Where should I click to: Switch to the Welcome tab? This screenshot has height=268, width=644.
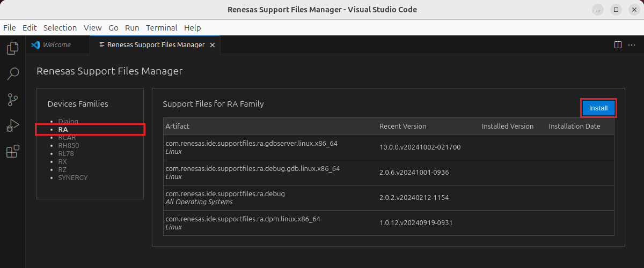pyautogui.click(x=57, y=45)
